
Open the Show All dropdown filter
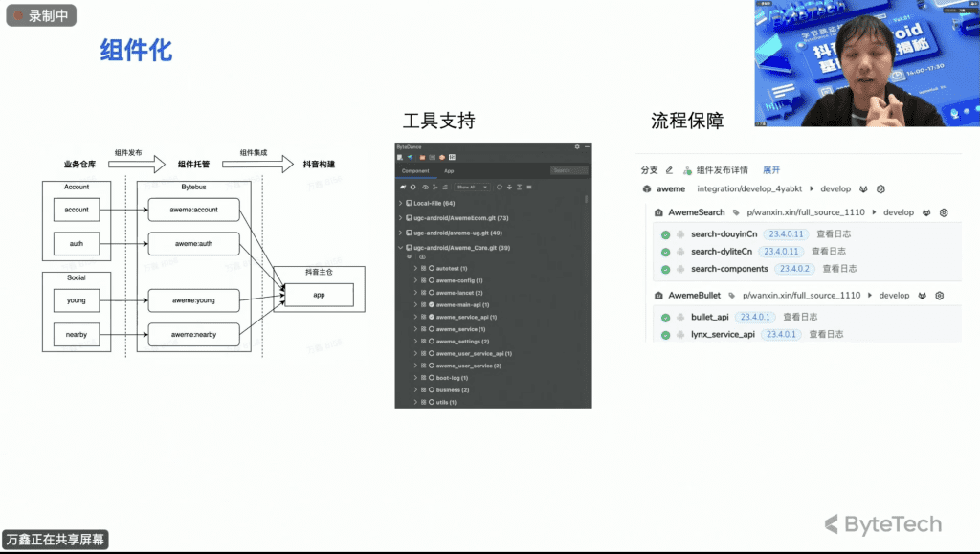point(472,187)
